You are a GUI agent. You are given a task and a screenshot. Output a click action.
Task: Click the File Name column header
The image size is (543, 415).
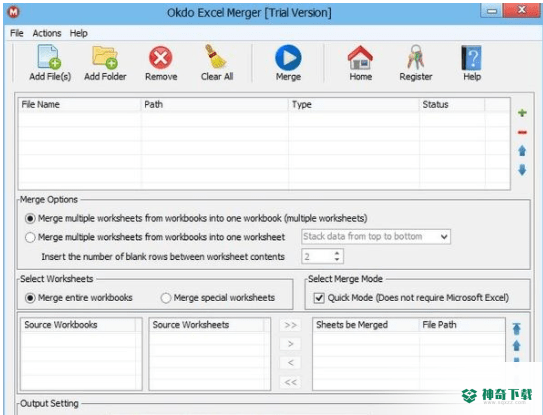click(80, 105)
